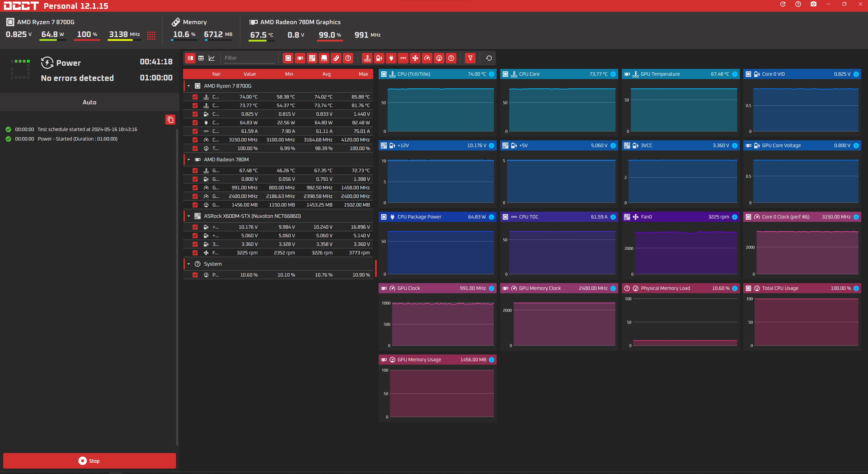868x474 pixels.
Task: Copy the test log to clipboard
Action: (x=170, y=120)
